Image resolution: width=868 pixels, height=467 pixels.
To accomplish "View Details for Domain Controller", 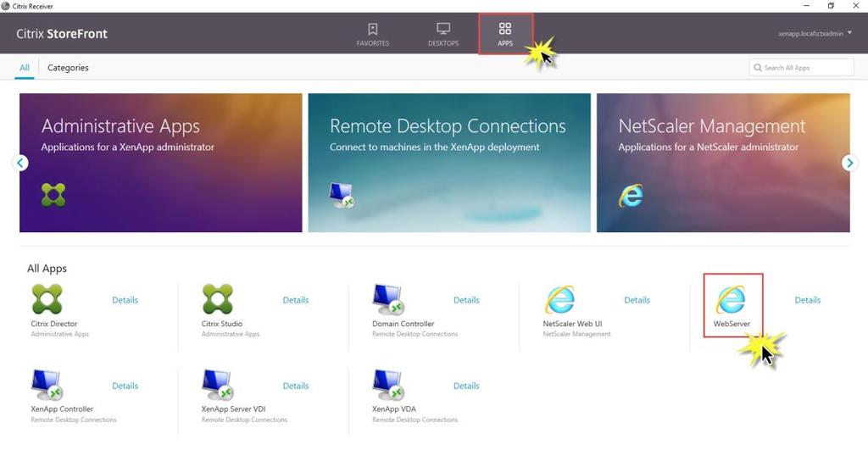I will tap(466, 300).
